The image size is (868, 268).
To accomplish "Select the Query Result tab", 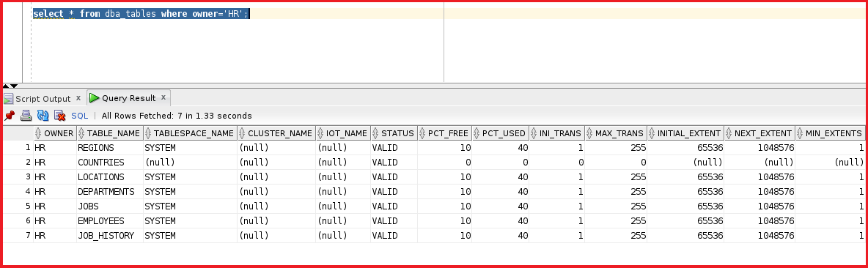I will [128, 98].
